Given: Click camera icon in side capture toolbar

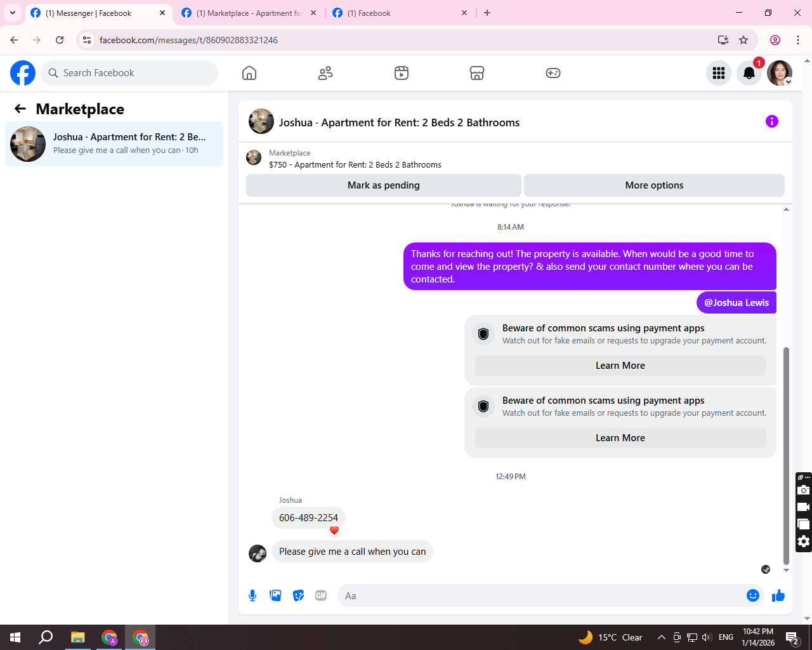Looking at the screenshot, I should [804, 490].
